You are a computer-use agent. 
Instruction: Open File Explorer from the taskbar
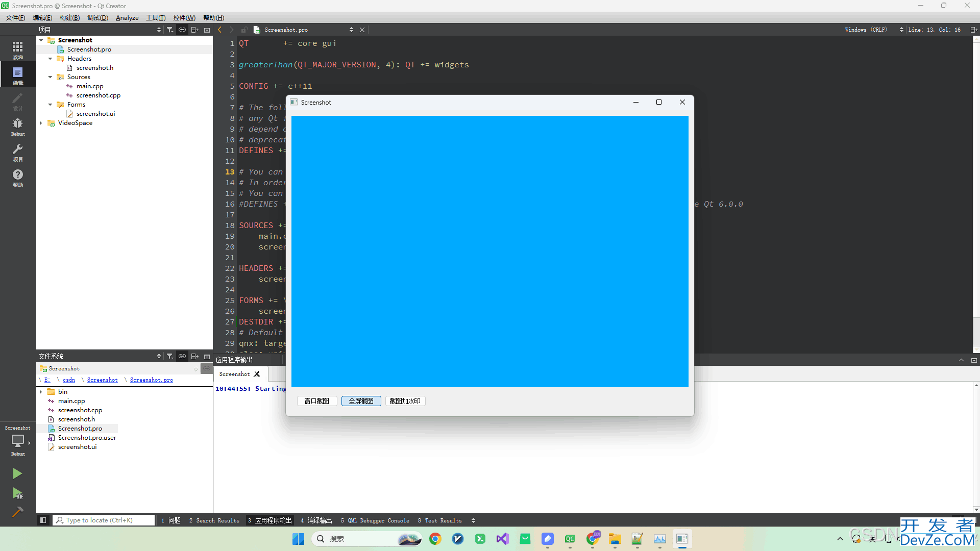point(615,539)
